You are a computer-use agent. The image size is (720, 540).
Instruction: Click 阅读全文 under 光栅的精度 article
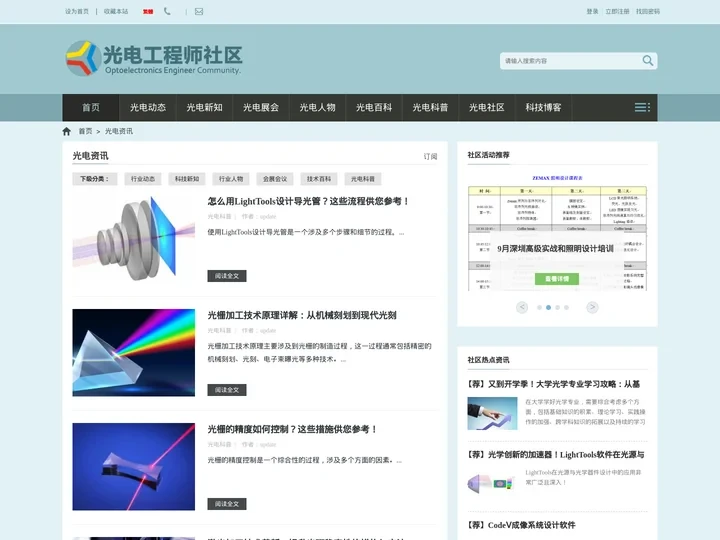pyautogui.click(x=227, y=504)
